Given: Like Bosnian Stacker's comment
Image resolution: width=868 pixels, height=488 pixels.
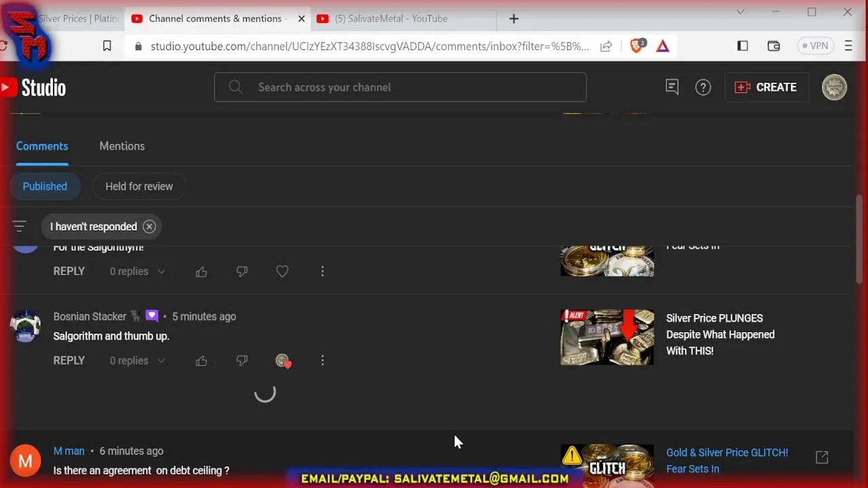Looking at the screenshot, I should pos(201,361).
